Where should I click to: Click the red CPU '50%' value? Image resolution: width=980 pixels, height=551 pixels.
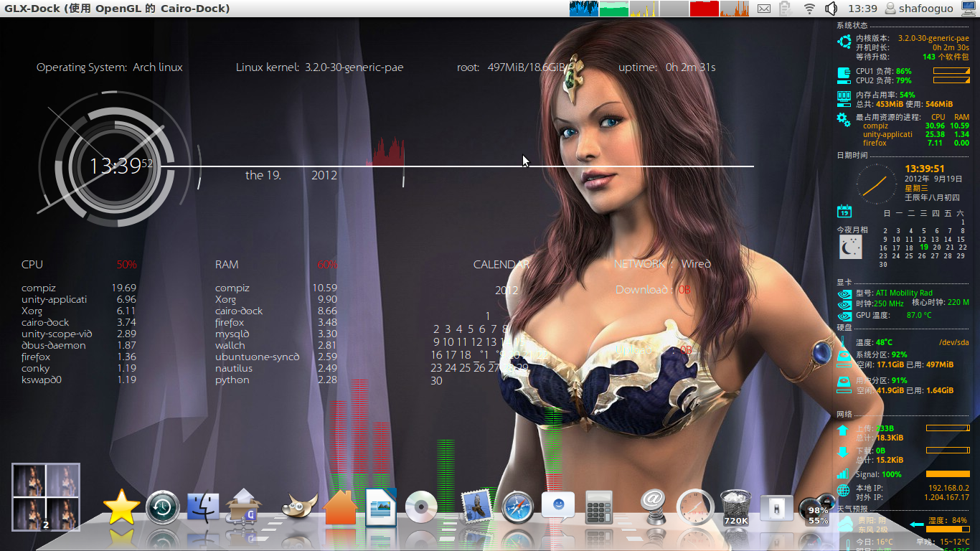[x=126, y=265]
